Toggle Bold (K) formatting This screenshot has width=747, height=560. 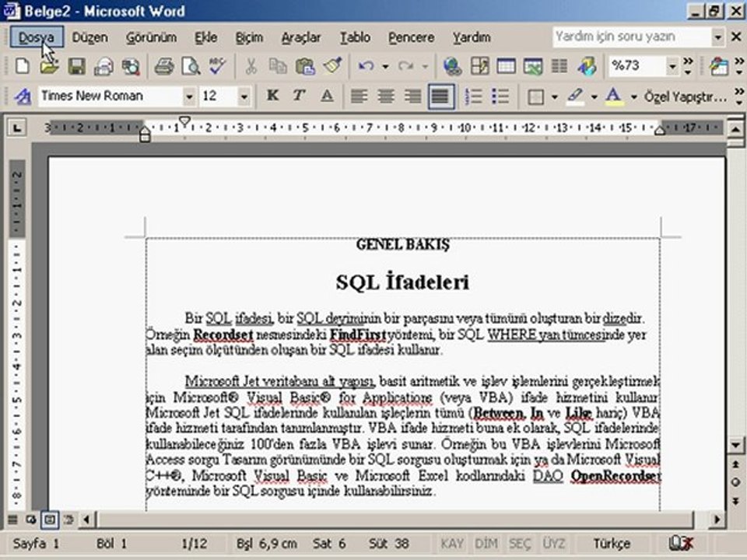272,96
